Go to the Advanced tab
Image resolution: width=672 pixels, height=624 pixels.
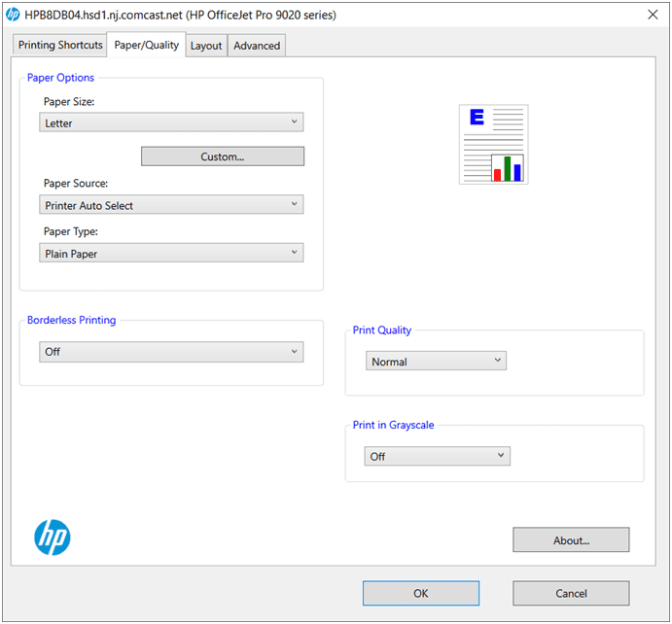257,46
